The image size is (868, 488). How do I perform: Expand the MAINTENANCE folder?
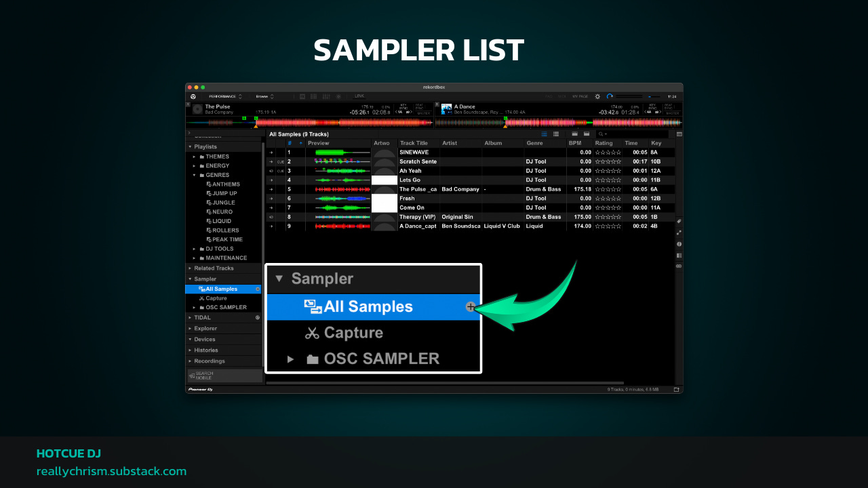(x=194, y=258)
